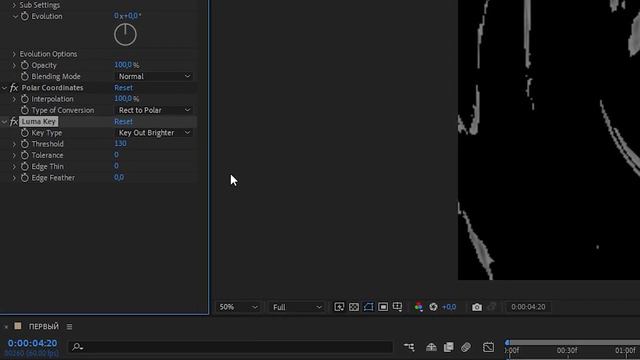Click the Edge Feather value 0,0

coord(119,177)
